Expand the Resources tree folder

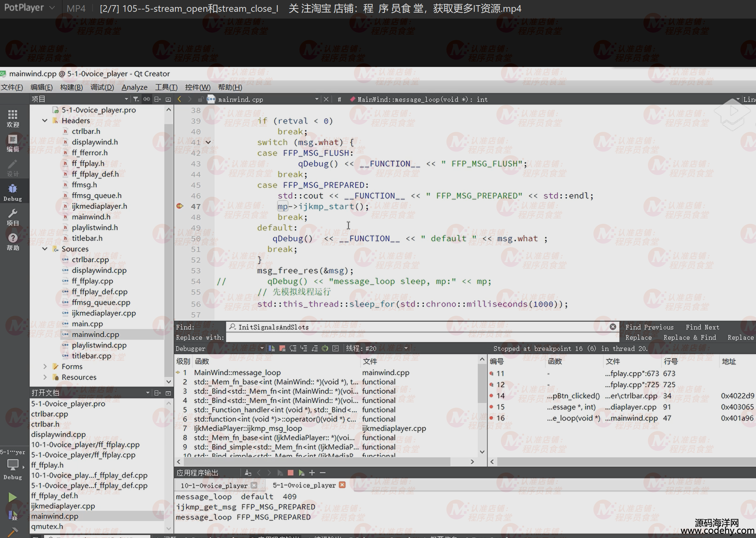45,377
